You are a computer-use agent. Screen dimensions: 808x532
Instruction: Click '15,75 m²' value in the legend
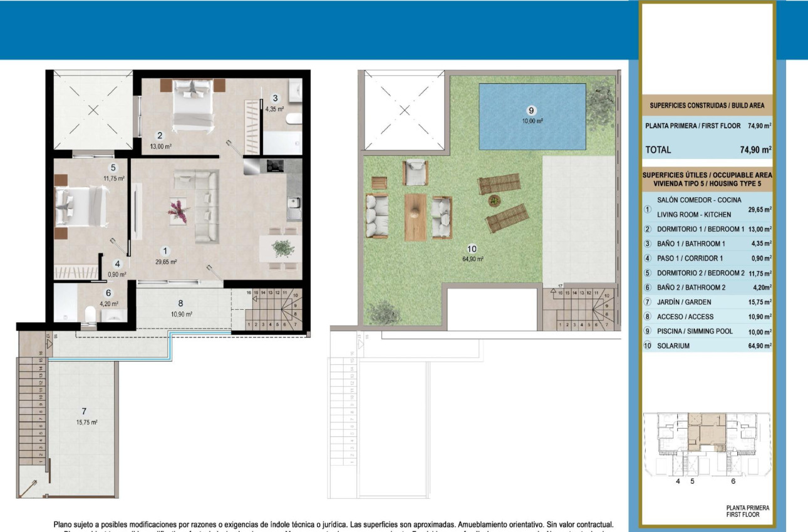pyautogui.click(x=760, y=302)
